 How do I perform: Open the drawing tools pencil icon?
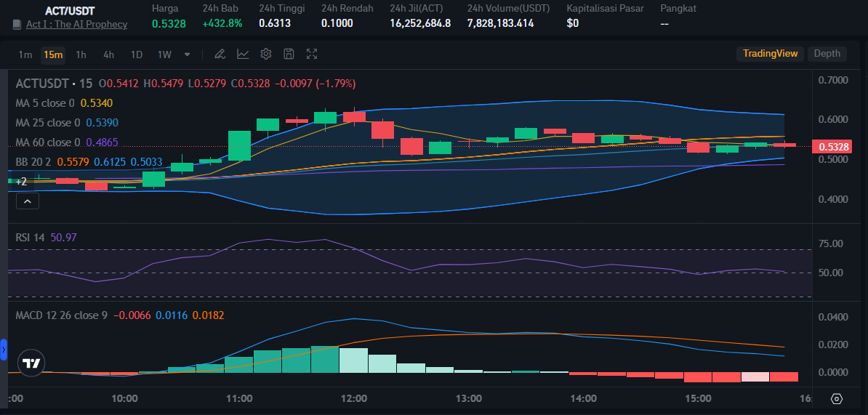220,54
